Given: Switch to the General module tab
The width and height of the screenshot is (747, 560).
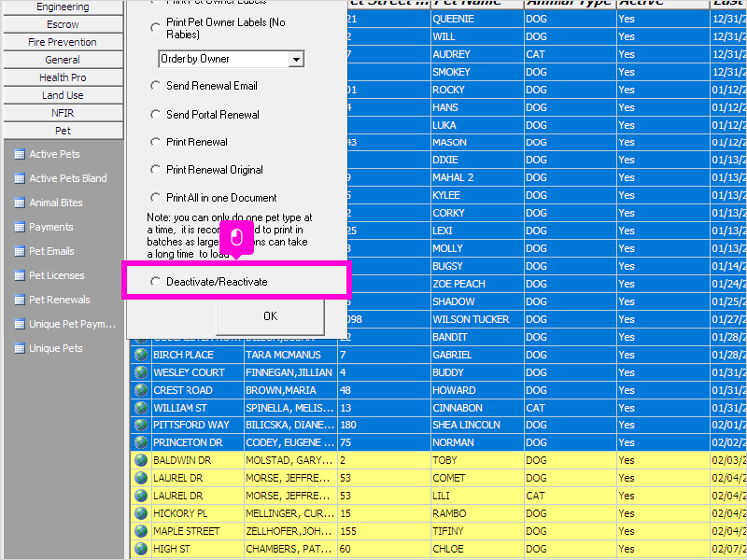Looking at the screenshot, I should coord(63,60).
